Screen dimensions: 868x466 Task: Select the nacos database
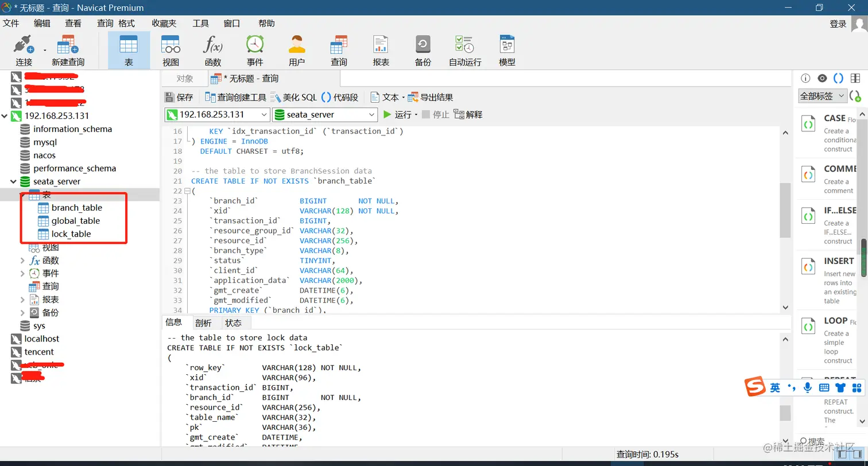click(x=44, y=156)
